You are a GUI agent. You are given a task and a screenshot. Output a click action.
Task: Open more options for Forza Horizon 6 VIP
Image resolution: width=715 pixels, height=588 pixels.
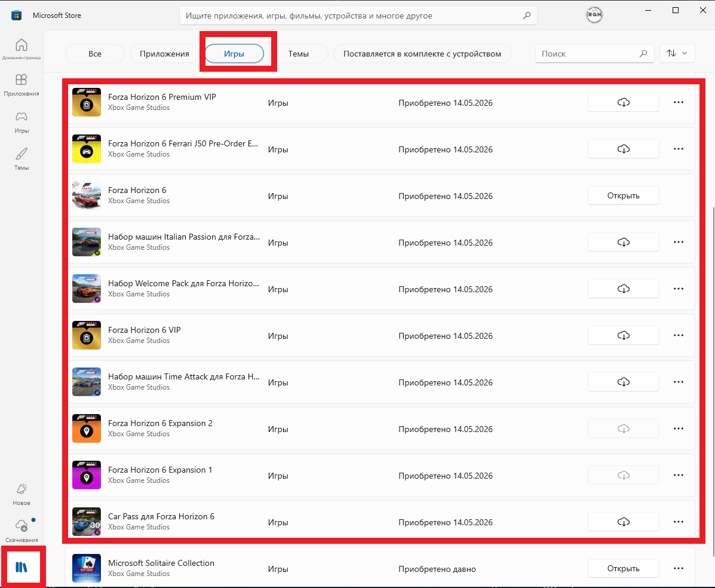[679, 335]
